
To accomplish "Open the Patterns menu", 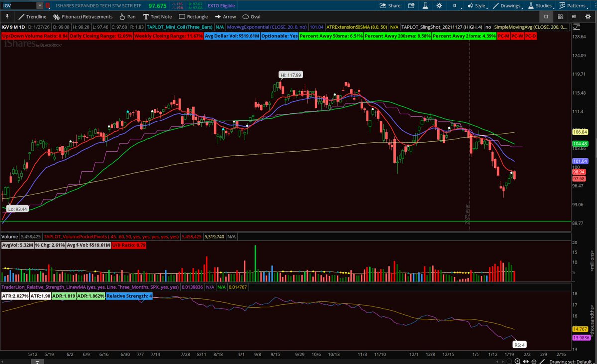I will pyautogui.click(x=573, y=5).
